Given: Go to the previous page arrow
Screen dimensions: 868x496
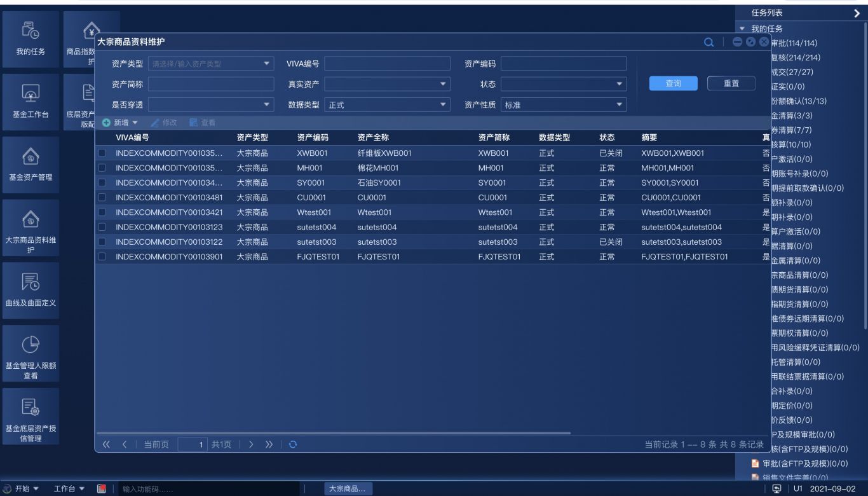Looking at the screenshot, I should [125, 444].
